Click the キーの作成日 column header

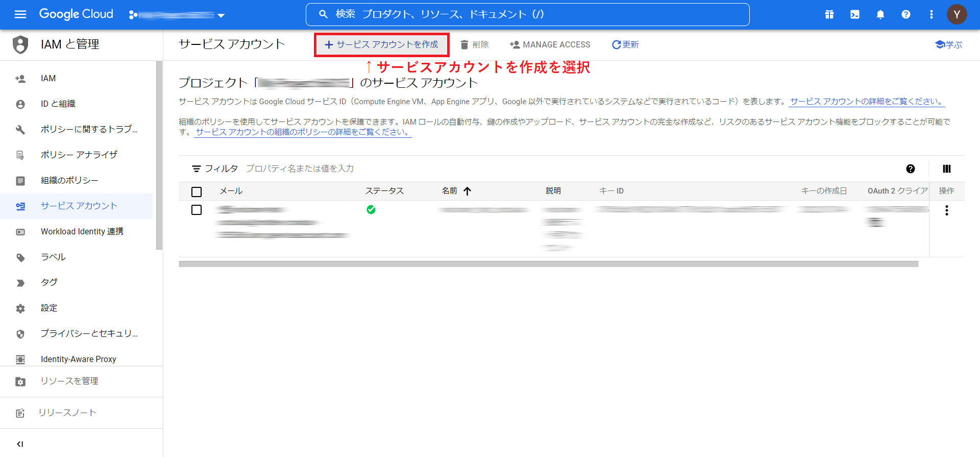tap(824, 191)
